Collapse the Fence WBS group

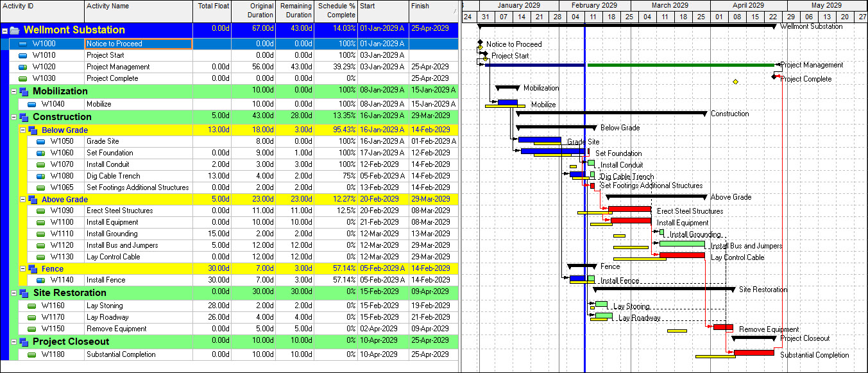point(22,268)
